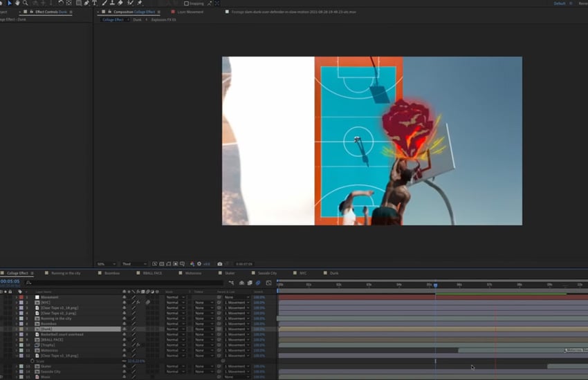Open the magnification 50% dropdown
This screenshot has width=588, height=380.
pyautogui.click(x=106, y=264)
